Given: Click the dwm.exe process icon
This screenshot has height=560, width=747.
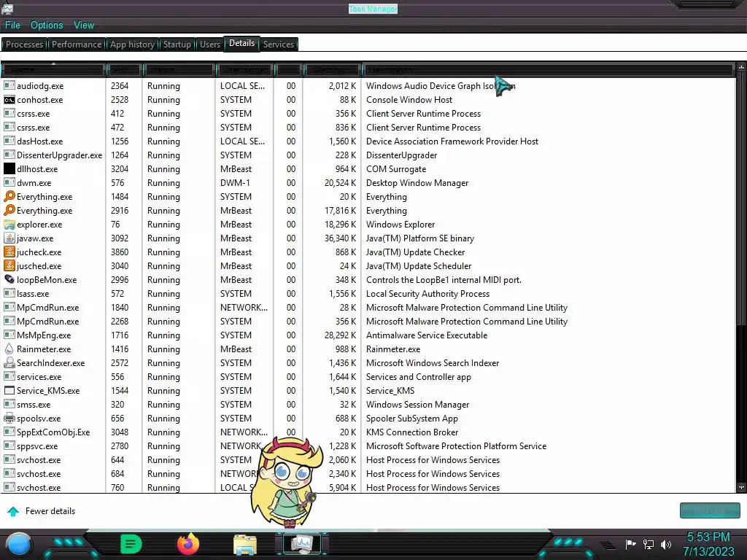Looking at the screenshot, I should 9,182.
